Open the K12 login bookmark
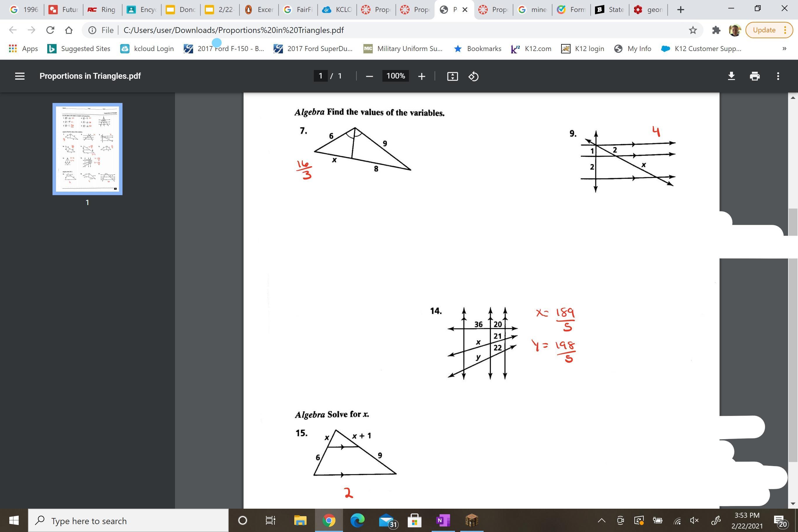Image resolution: width=798 pixels, height=532 pixels. (582, 49)
